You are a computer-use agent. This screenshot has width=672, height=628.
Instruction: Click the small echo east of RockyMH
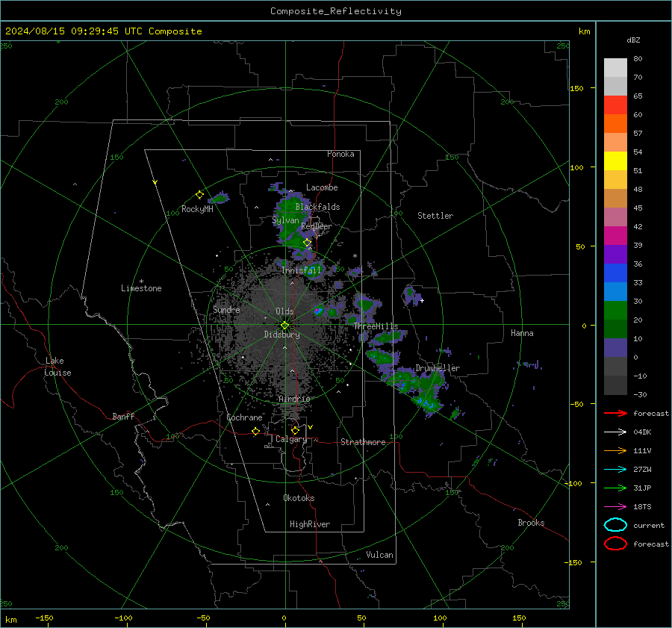[220, 198]
